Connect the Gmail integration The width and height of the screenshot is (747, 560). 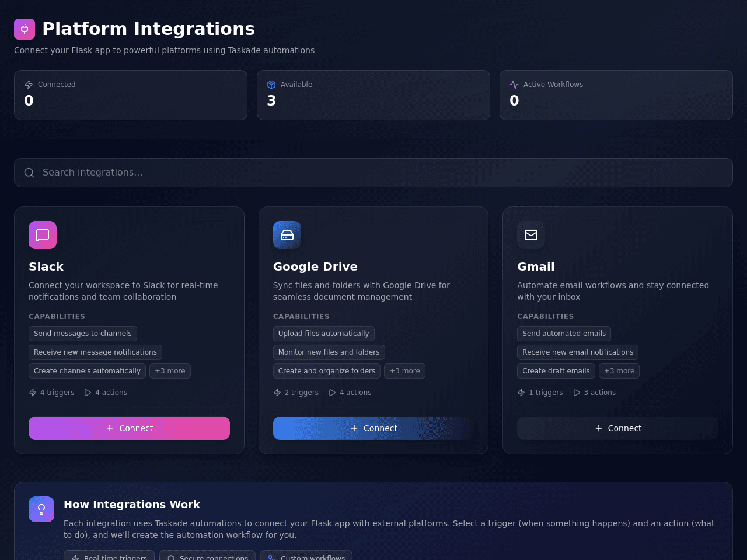[617, 428]
